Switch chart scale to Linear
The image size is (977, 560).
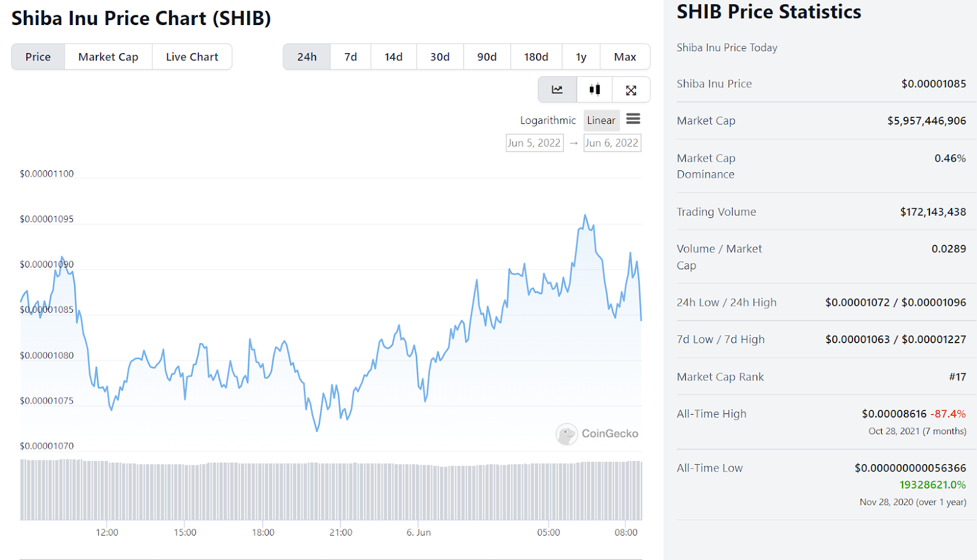coord(601,120)
